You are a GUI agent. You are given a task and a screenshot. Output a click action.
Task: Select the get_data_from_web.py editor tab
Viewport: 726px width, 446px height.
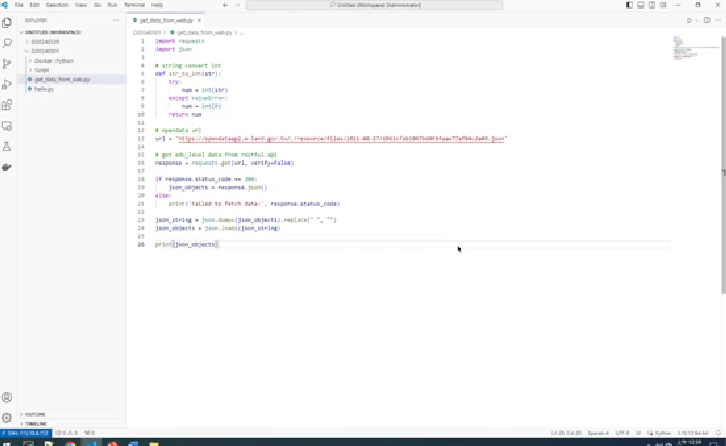point(167,20)
